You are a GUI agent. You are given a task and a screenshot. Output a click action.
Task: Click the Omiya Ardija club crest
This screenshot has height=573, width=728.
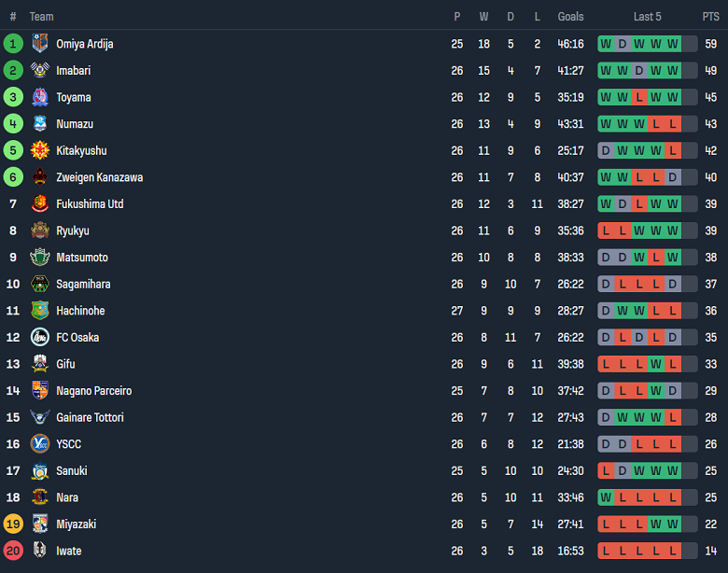click(39, 44)
